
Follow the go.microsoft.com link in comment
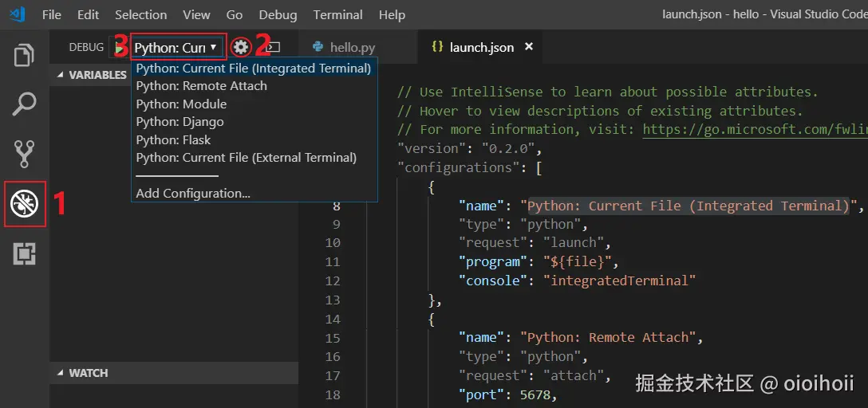(x=755, y=129)
